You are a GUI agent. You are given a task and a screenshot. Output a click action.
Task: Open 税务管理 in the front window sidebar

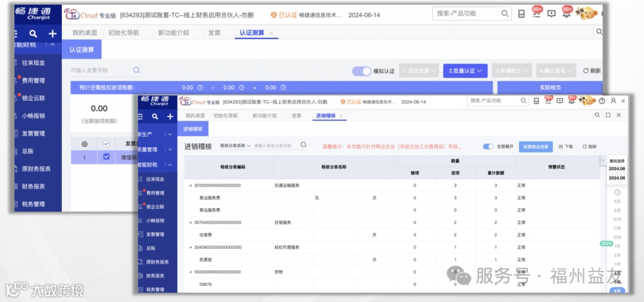point(155,289)
